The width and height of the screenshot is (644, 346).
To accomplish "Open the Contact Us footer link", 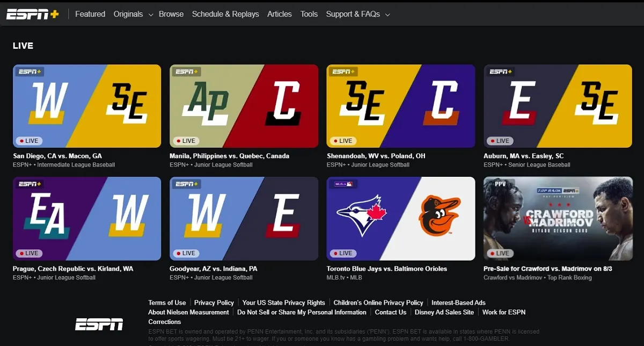I will [391, 312].
